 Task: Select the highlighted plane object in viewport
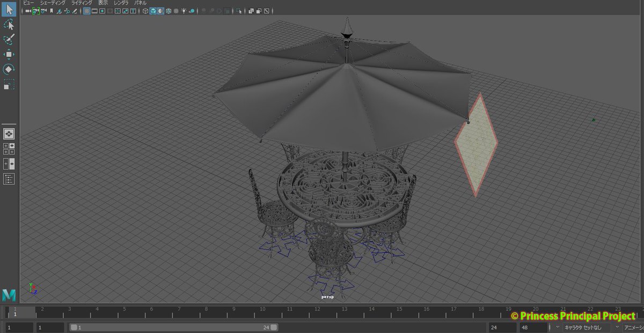[476, 145]
